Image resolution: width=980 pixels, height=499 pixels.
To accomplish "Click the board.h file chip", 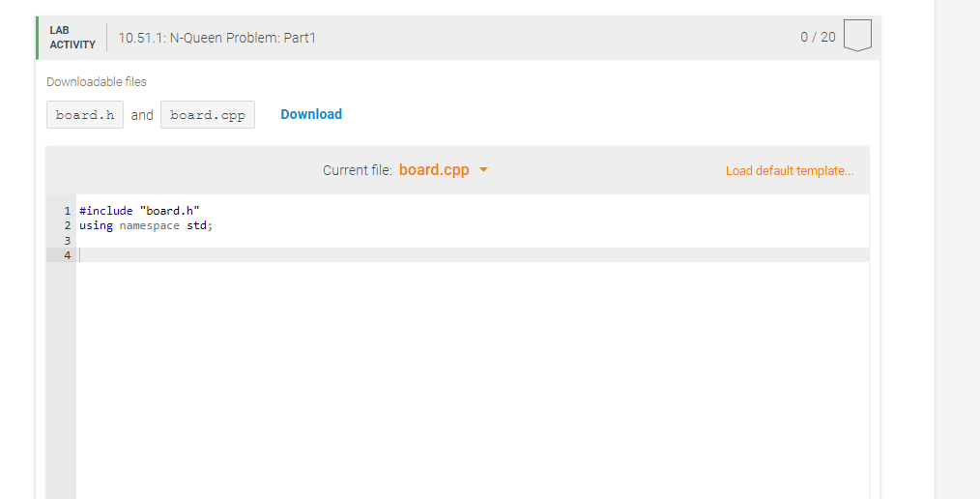I will click(x=85, y=114).
